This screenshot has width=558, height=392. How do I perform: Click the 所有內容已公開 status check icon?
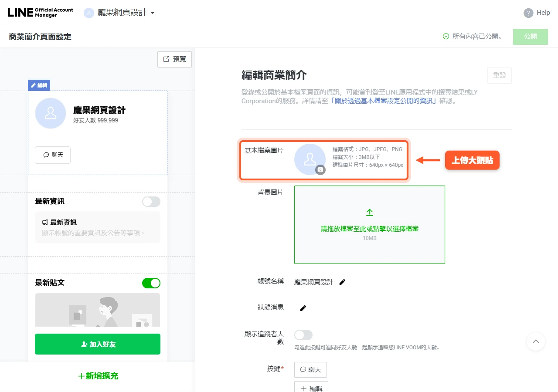click(x=446, y=37)
